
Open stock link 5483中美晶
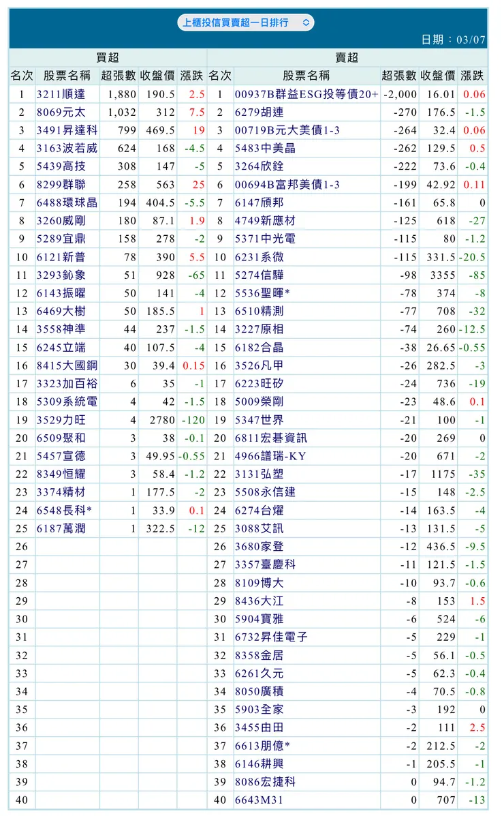[x=265, y=149]
